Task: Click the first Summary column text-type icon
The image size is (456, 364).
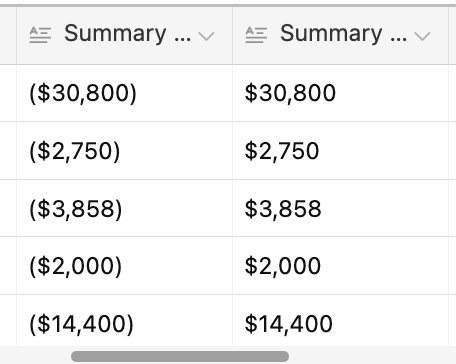Action: click(40, 35)
